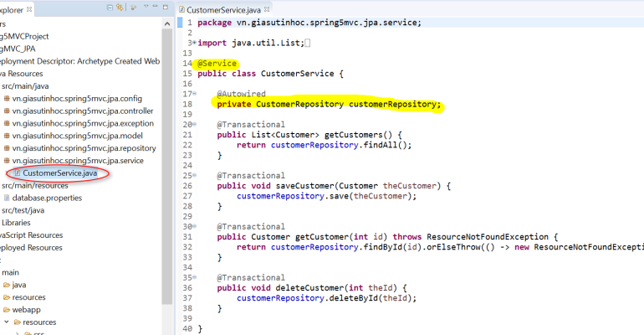Click the jpa.repository package icon
This screenshot has height=335, width=644.
click(x=7, y=147)
